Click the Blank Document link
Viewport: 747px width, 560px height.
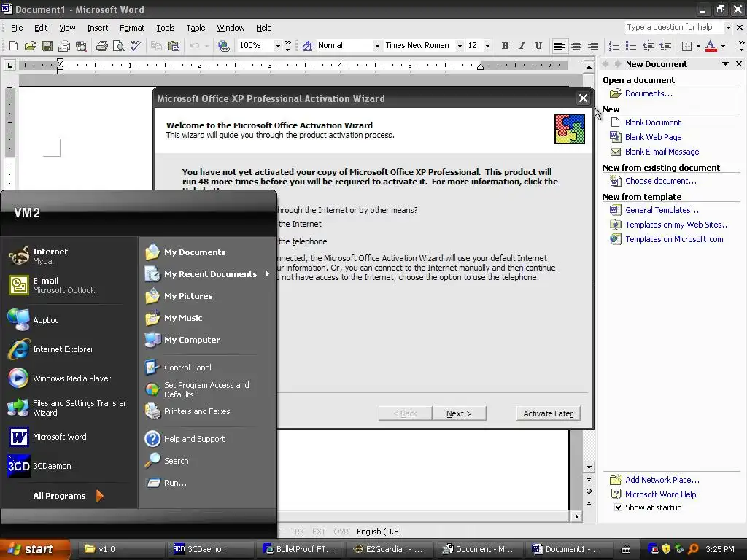[x=653, y=122]
